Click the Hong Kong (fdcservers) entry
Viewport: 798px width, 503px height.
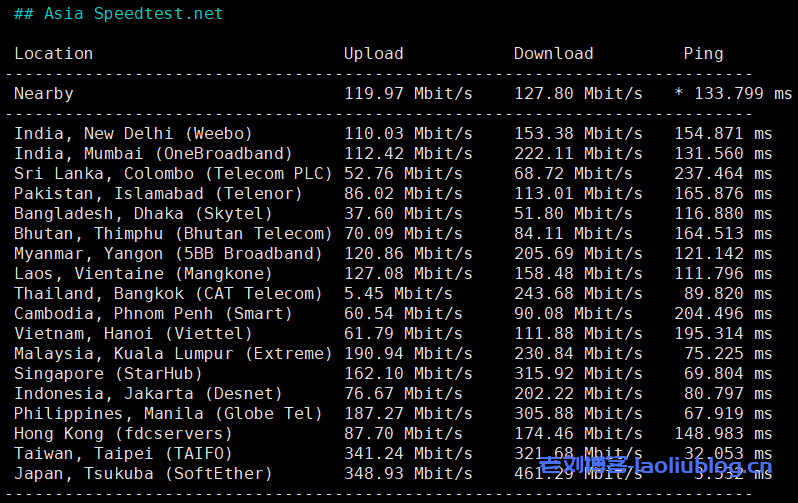(123, 434)
